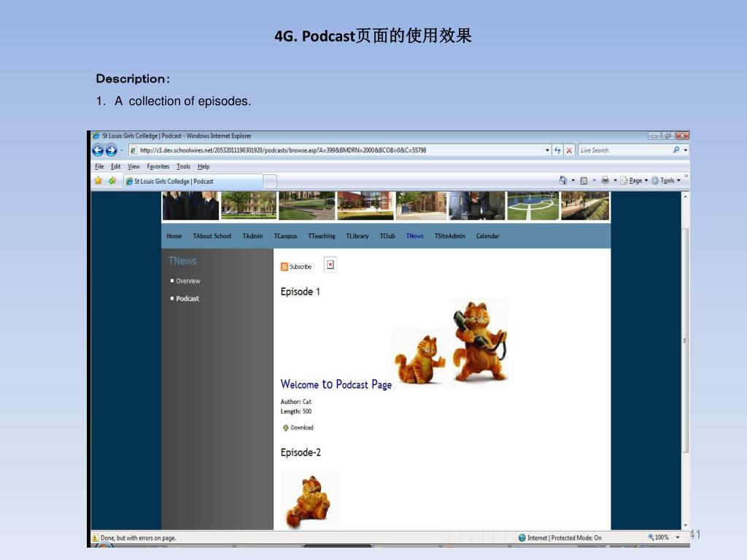Open the Page dropdown in command bar
The image size is (747, 560).
point(634,181)
